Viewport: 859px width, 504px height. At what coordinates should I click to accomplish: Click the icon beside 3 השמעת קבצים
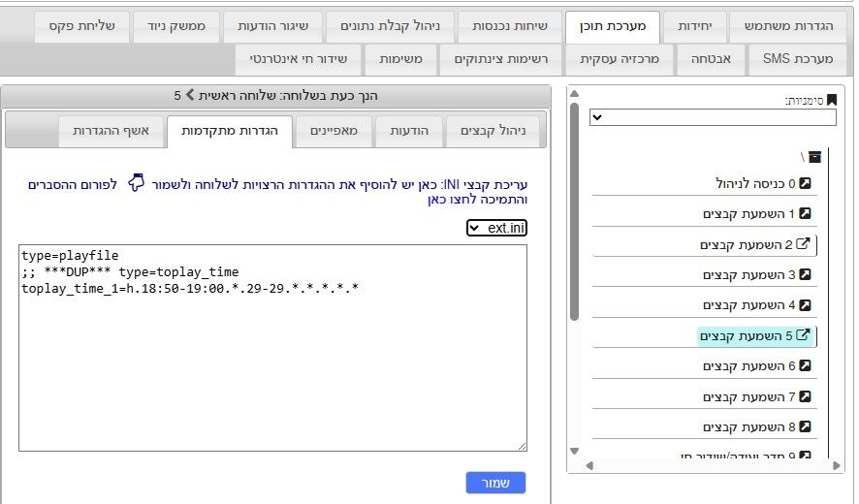click(805, 274)
